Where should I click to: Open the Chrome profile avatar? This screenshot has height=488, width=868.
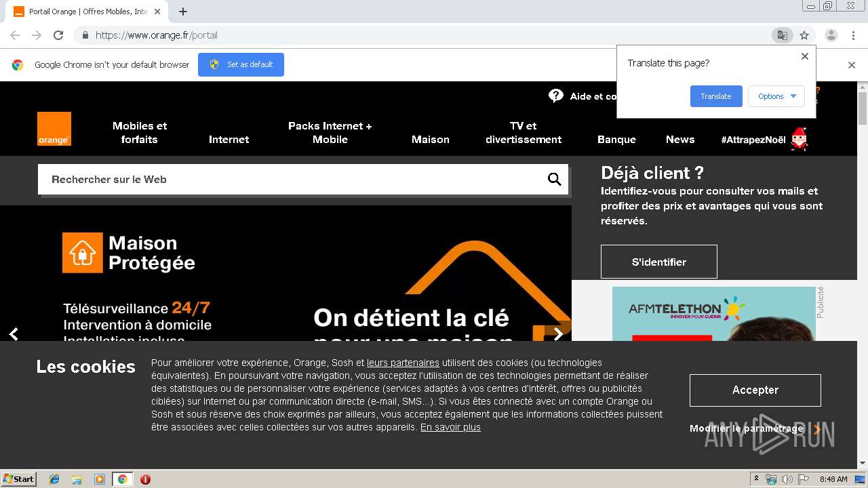(831, 35)
